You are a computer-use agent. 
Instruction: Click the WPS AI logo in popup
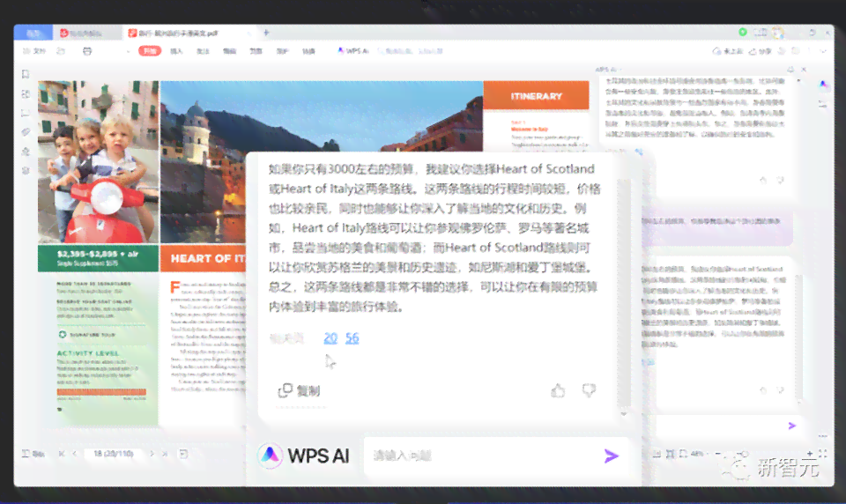270,456
